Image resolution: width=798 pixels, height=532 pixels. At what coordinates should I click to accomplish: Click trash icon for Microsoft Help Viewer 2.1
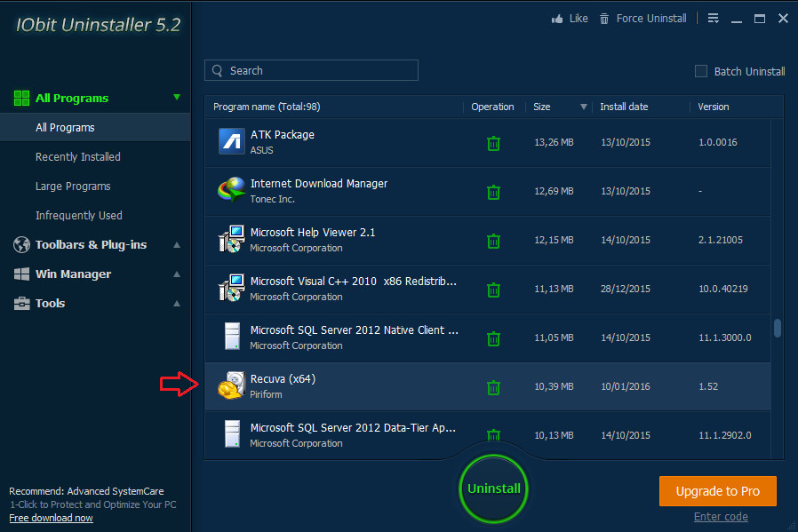(493, 241)
